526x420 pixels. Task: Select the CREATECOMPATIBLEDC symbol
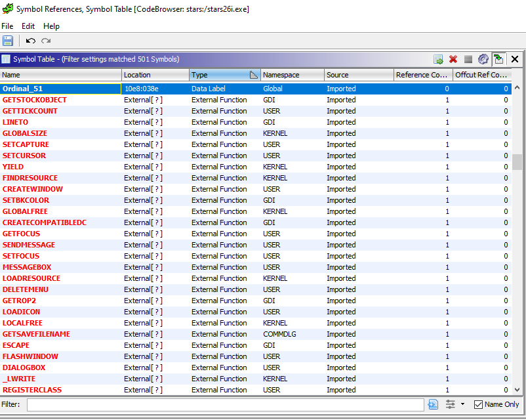45,222
